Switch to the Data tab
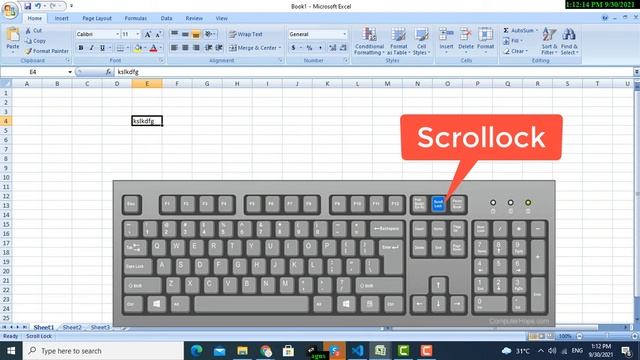The width and height of the screenshot is (640, 360). (x=166, y=18)
